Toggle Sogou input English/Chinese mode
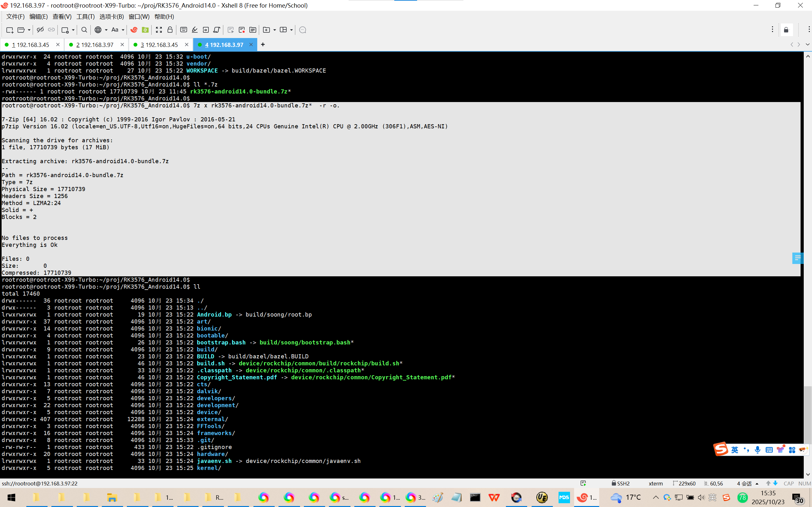The height and width of the screenshot is (507, 812). click(x=735, y=450)
